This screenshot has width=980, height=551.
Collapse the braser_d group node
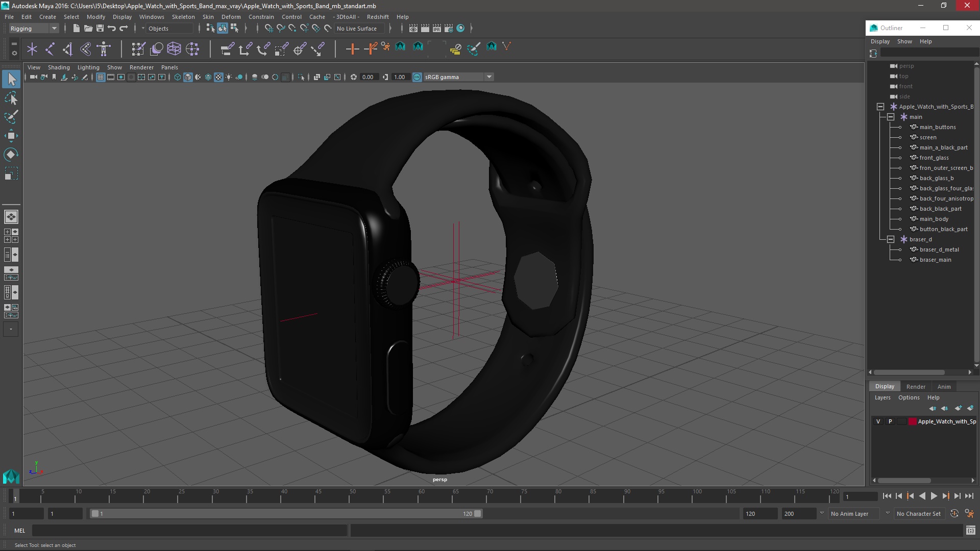tap(891, 239)
